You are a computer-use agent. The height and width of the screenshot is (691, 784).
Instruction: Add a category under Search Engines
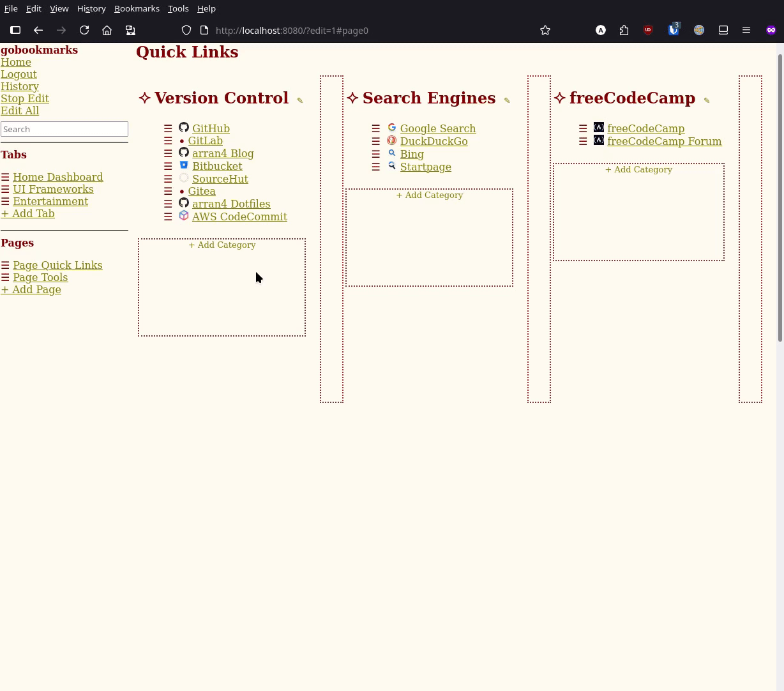tap(429, 195)
